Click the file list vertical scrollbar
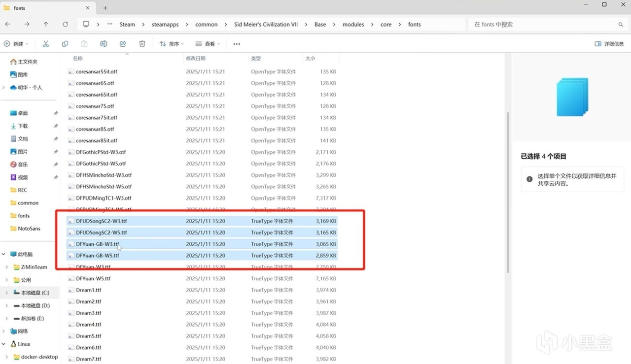 coord(508,192)
